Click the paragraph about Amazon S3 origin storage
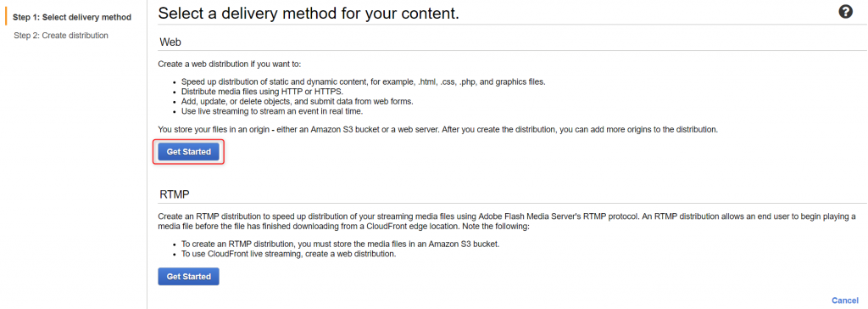868x309 pixels. coord(438,129)
